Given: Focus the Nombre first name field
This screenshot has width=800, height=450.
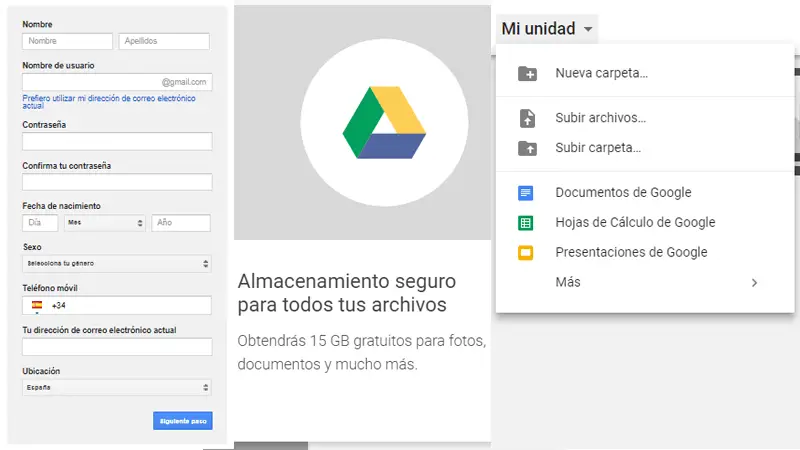Looking at the screenshot, I should pos(67,41).
